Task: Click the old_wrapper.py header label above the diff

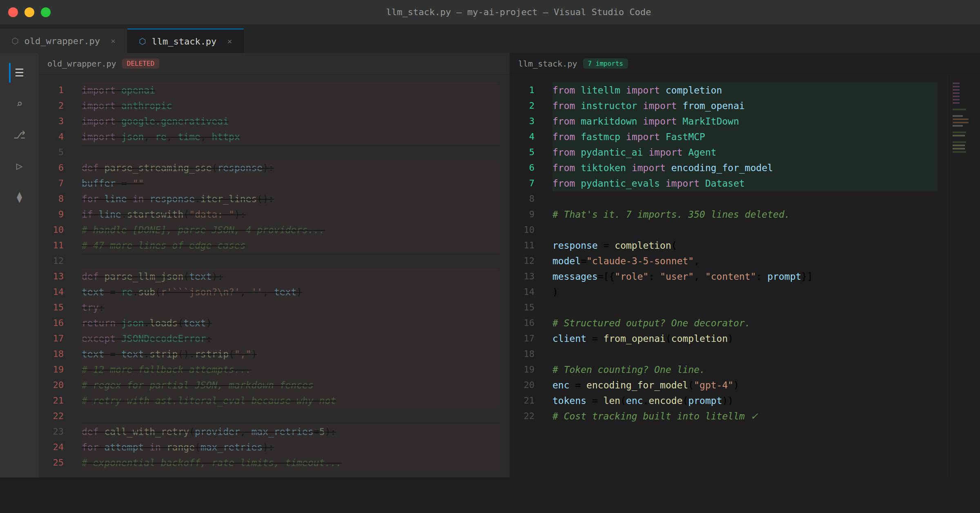Action: coord(81,64)
